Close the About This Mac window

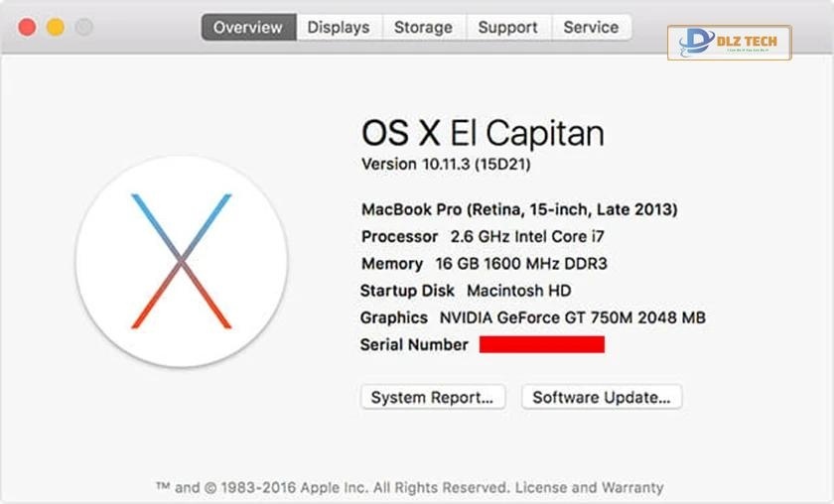[27, 27]
